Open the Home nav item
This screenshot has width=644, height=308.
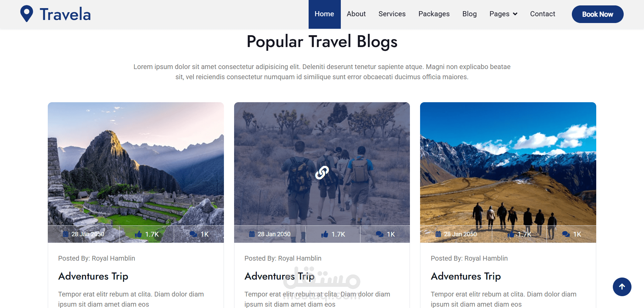tap(324, 14)
